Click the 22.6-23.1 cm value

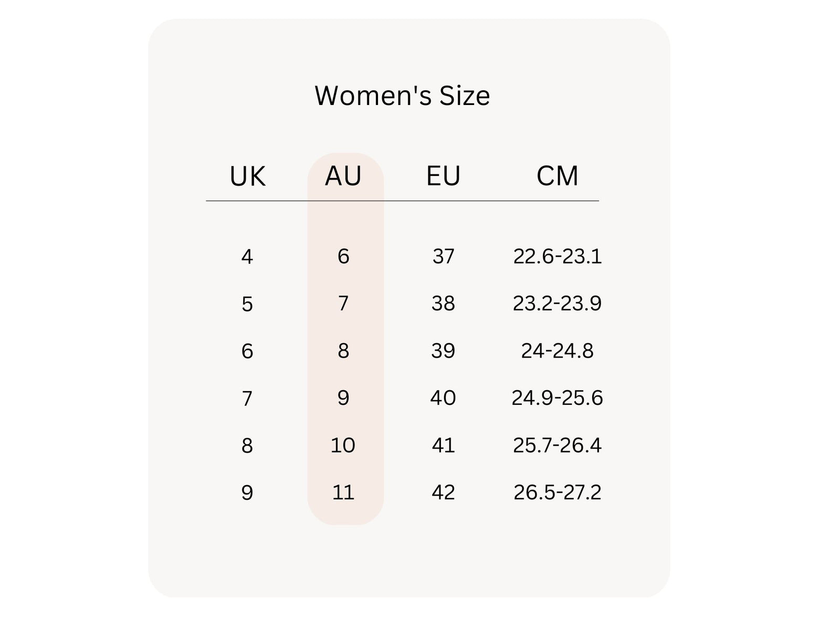coord(557,257)
